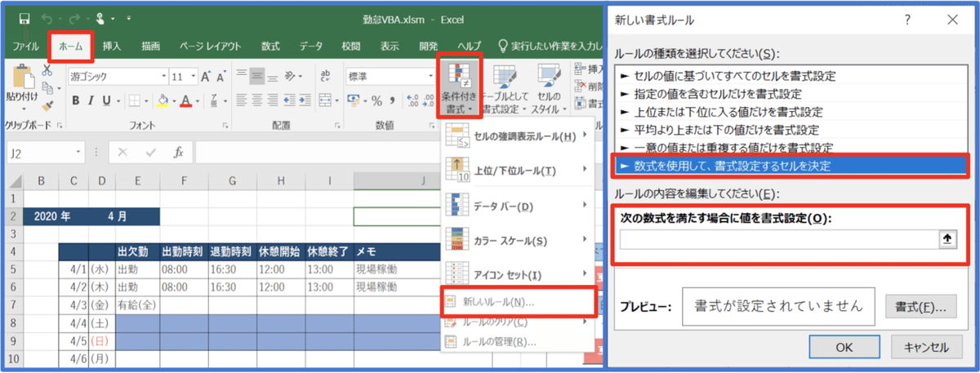Screen dimensions: 980x373
Task: Decrease font size with the smaller A icon
Action: pos(221,76)
